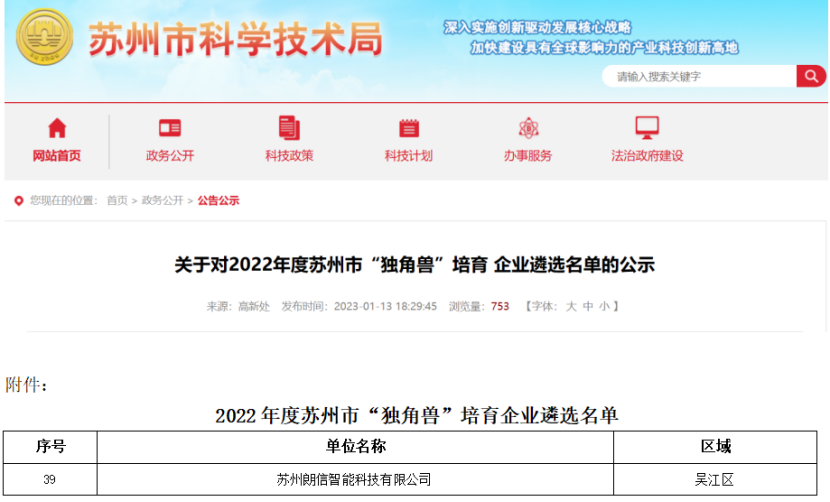The image size is (830, 502).
Task: Click the 办事服务 atom icon
Action: 528,128
